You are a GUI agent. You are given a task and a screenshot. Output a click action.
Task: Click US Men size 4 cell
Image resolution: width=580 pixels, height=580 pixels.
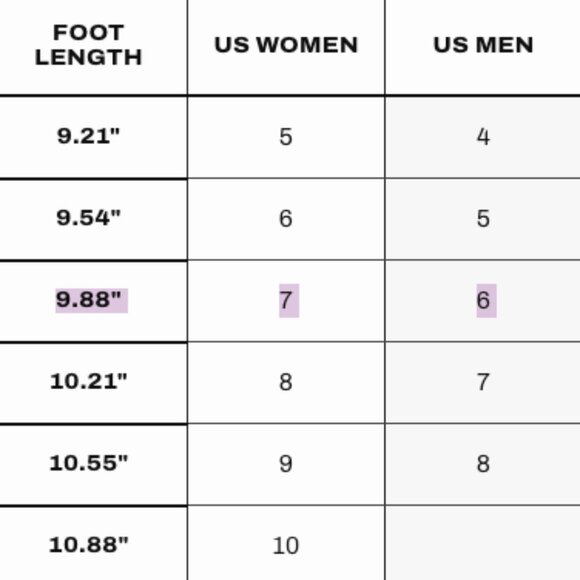pos(483,137)
